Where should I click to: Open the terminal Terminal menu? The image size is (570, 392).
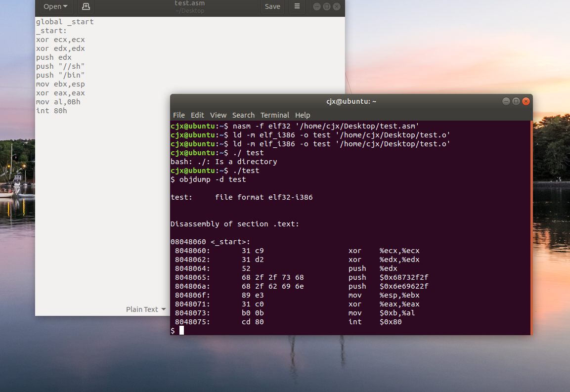click(275, 115)
